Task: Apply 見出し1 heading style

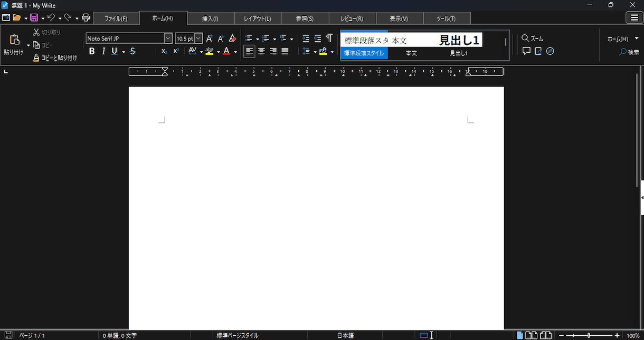Action: point(459,45)
